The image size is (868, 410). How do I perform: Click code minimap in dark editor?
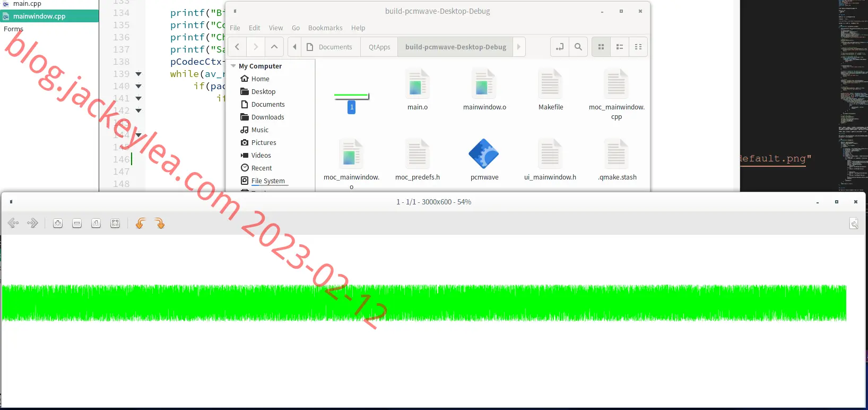[x=853, y=96]
